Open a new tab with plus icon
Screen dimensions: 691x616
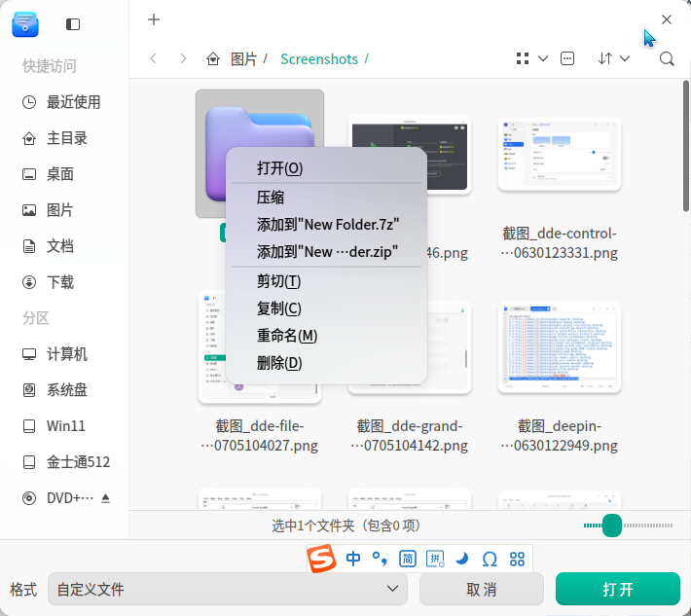coord(154,19)
